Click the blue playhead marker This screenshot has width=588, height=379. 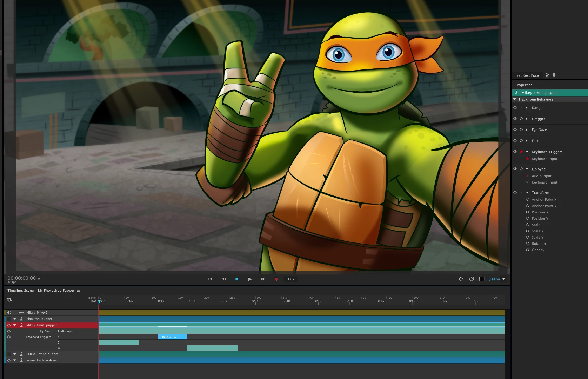pos(99,301)
